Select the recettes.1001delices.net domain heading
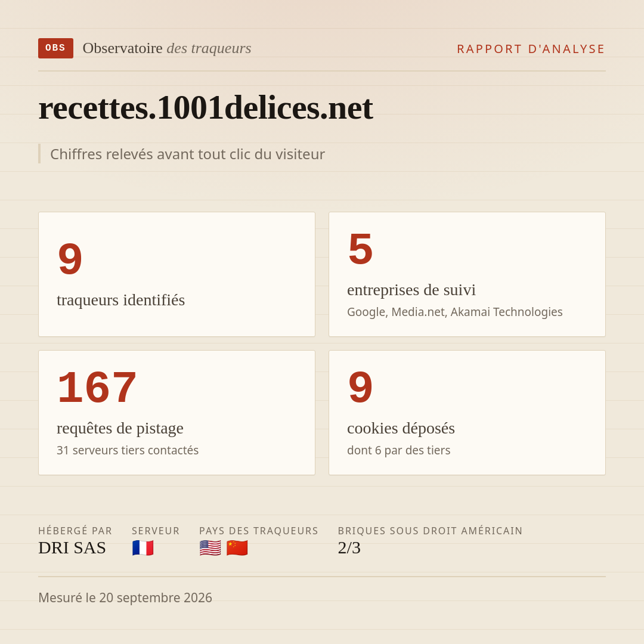Screen dimensions: 644x644 click(205, 107)
